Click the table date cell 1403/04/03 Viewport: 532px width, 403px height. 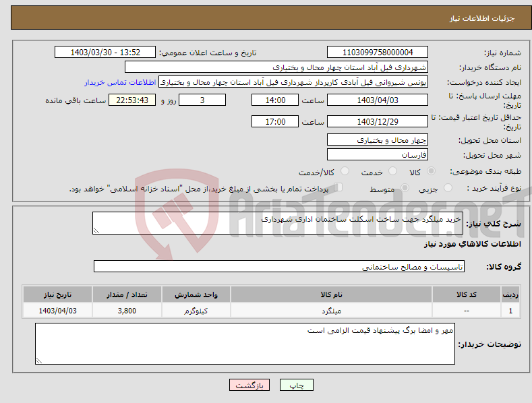(58, 311)
